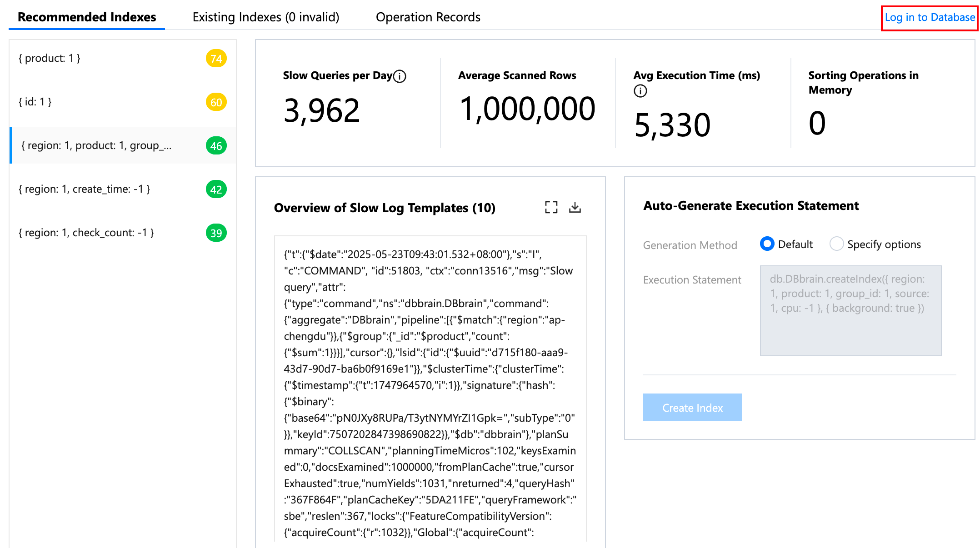Open the Operation Records tab
980x548 pixels.
(428, 17)
